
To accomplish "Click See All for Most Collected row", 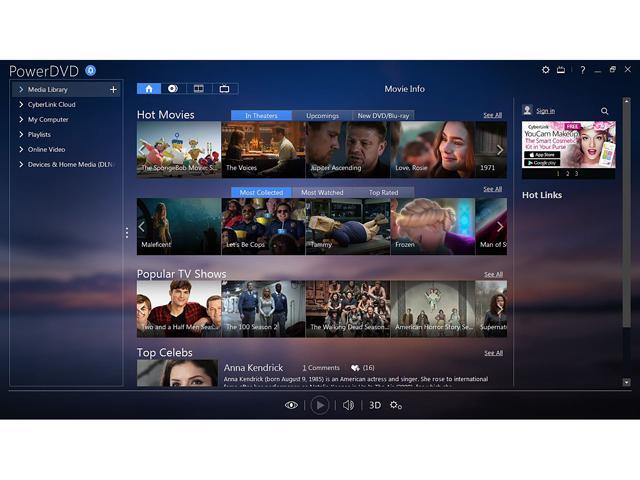I will point(493,189).
